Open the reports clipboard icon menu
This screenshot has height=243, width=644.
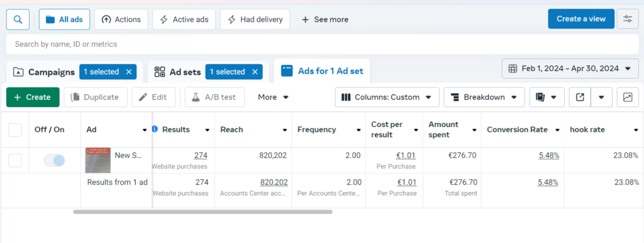tap(547, 97)
